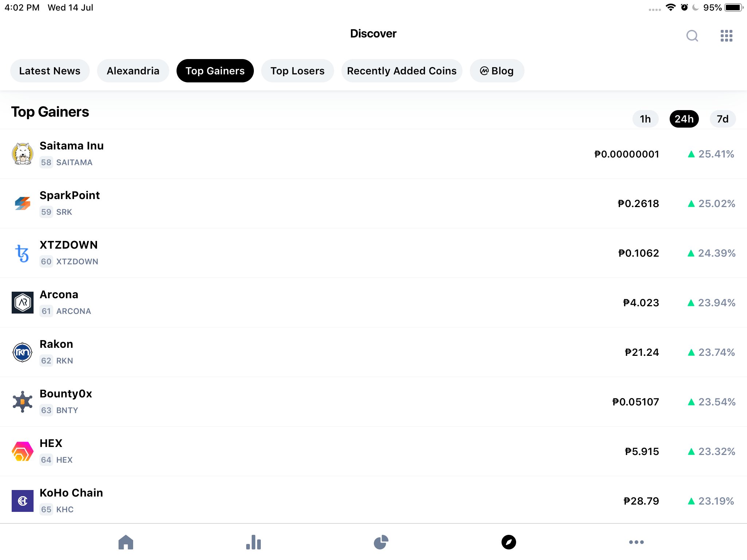Tap the HEX hexagon logo
The width and height of the screenshot is (747, 560).
23,451
